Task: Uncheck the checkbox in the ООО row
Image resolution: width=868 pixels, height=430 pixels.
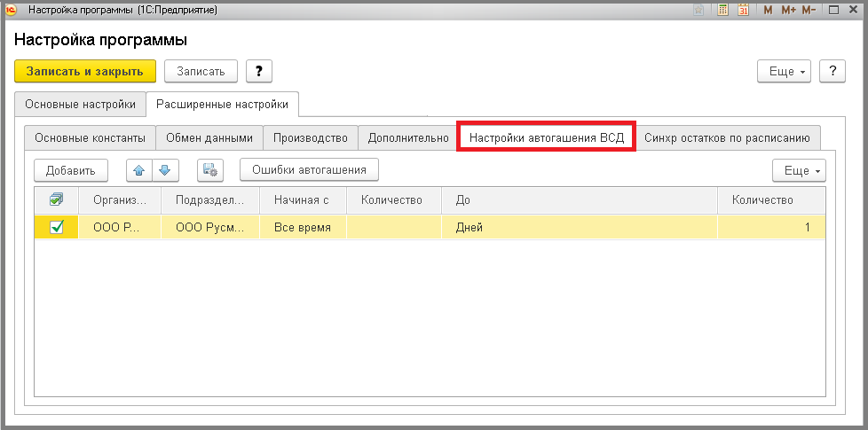Action: point(56,227)
